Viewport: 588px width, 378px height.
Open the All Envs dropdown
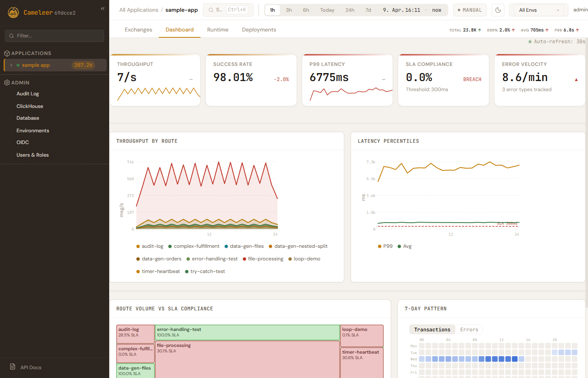539,10
